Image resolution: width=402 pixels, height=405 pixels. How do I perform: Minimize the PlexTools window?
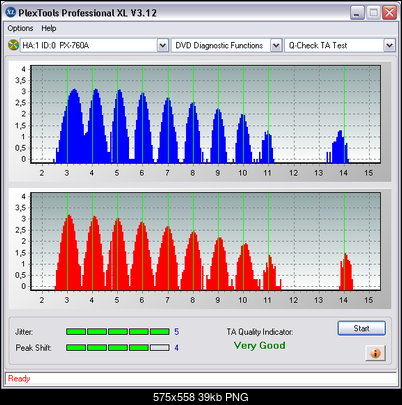click(x=357, y=13)
